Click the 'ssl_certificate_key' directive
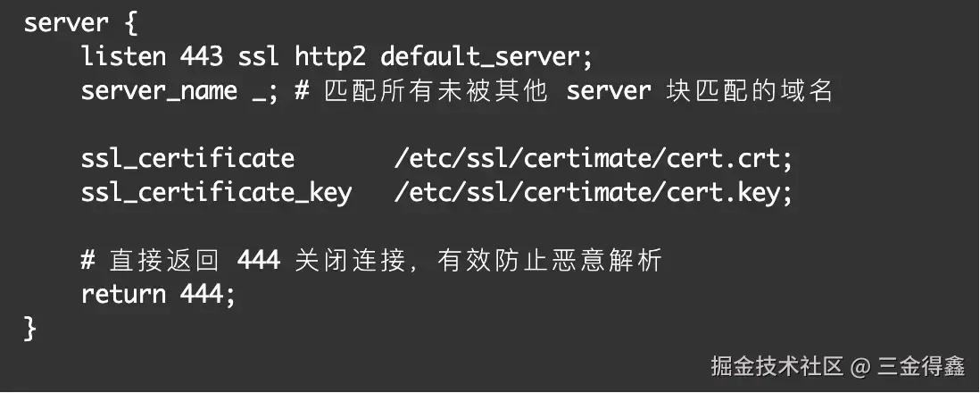980x393 pixels. click(216, 193)
